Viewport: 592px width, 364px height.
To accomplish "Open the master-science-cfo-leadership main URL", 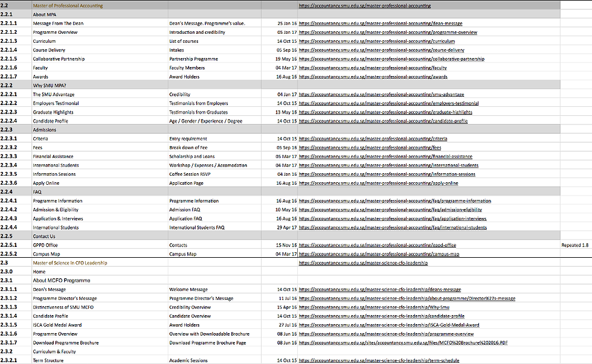I will (x=363, y=263).
